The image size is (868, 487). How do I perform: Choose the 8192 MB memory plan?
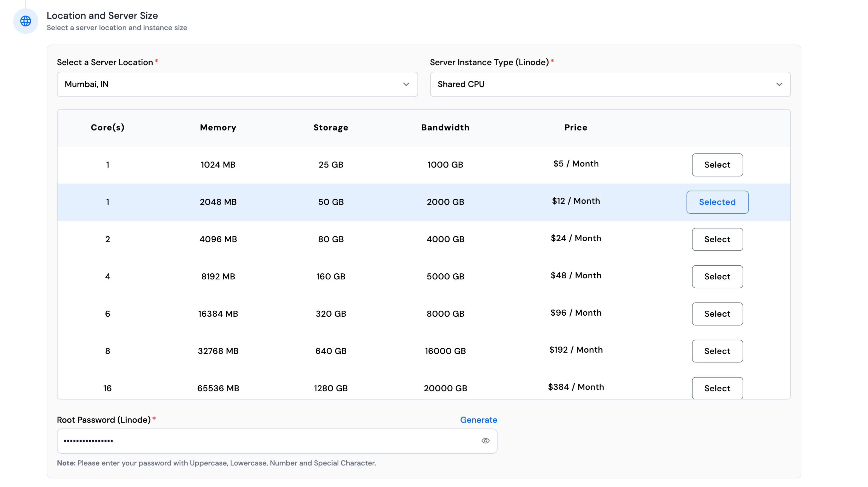[717, 277]
